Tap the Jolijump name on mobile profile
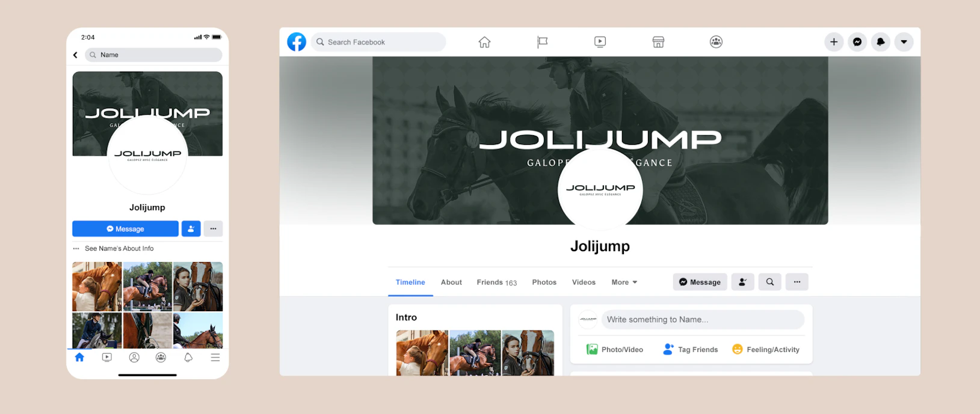Screen dimensions: 980x414 point(147,207)
